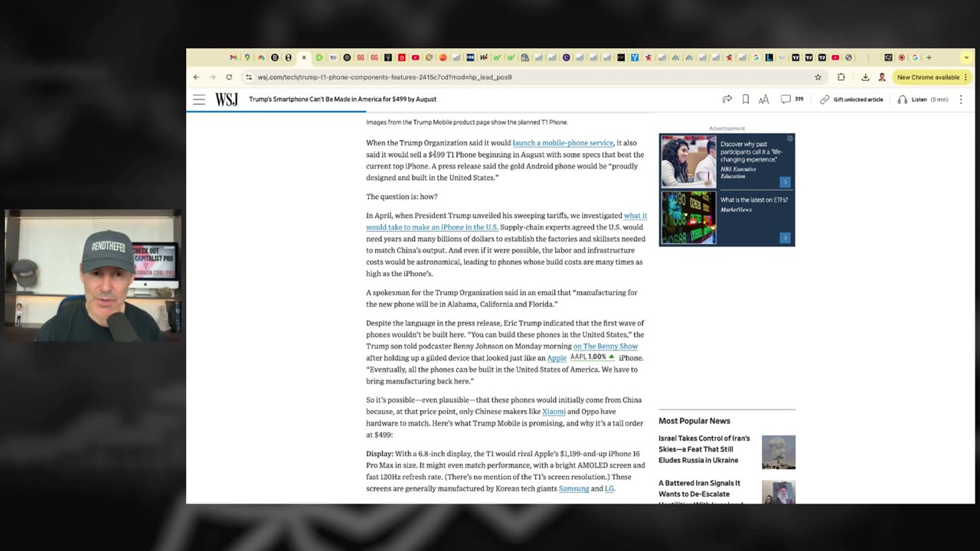
Task: Open 'What is the latest on ETFs?' ad text
Action: coord(754,200)
